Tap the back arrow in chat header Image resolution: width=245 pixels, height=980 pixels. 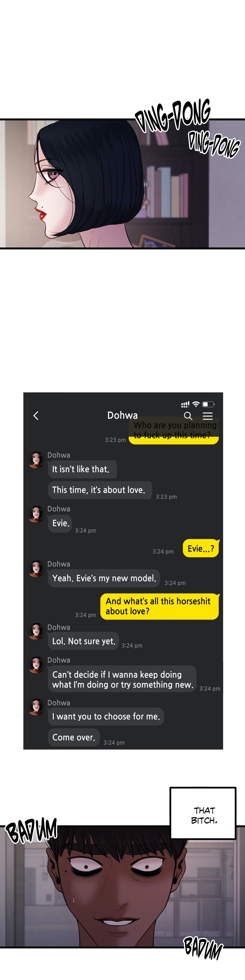click(36, 415)
